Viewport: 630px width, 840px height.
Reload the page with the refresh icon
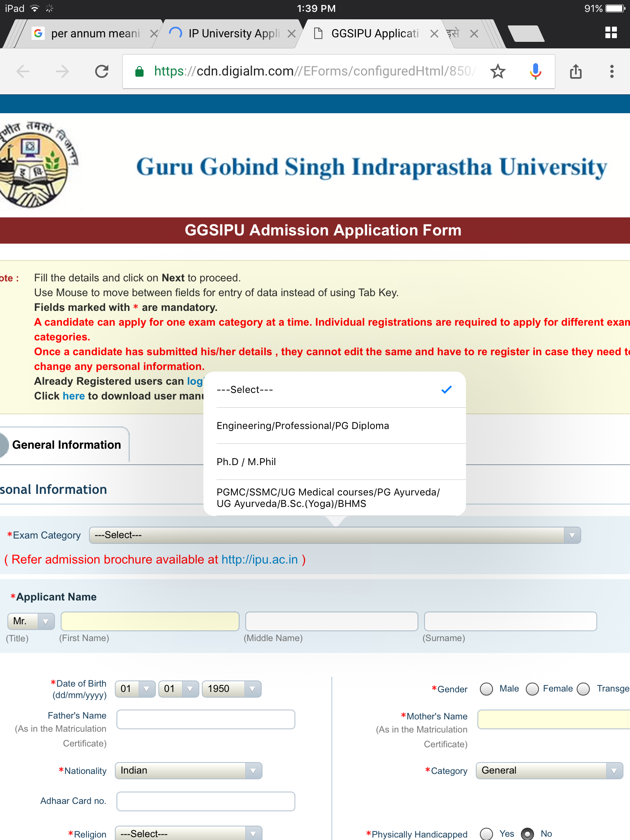pyautogui.click(x=102, y=72)
